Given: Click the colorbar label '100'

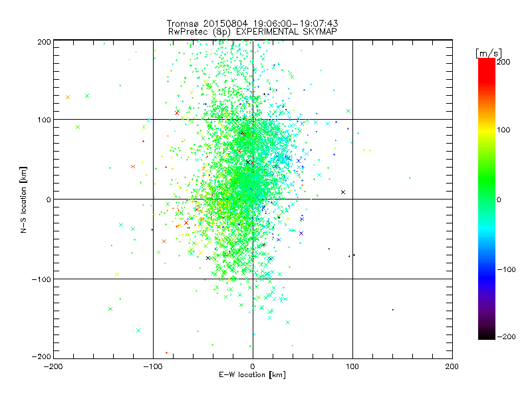Looking at the screenshot, I should pos(503,130).
